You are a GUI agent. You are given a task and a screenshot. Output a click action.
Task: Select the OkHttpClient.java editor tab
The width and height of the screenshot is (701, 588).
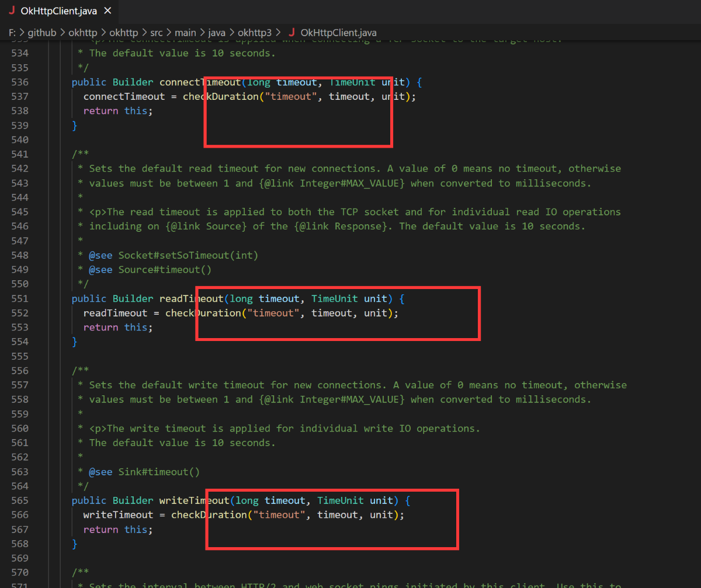point(59,11)
